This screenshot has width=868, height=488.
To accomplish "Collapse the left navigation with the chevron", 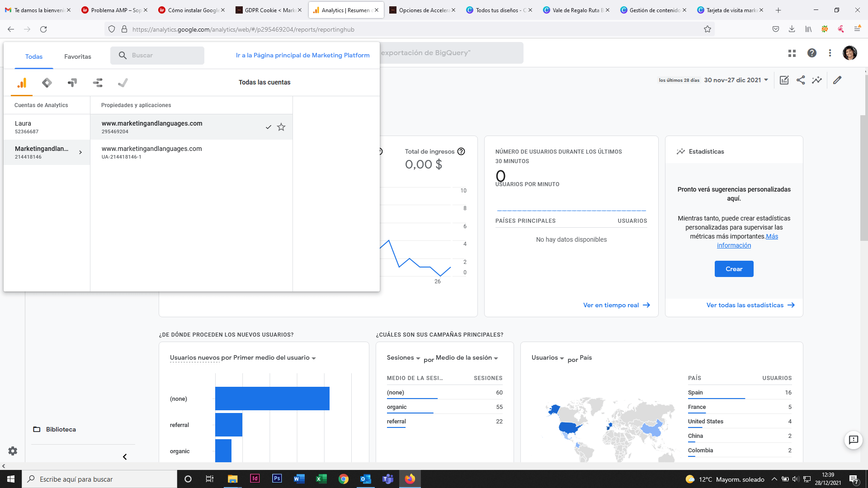I will click(125, 457).
